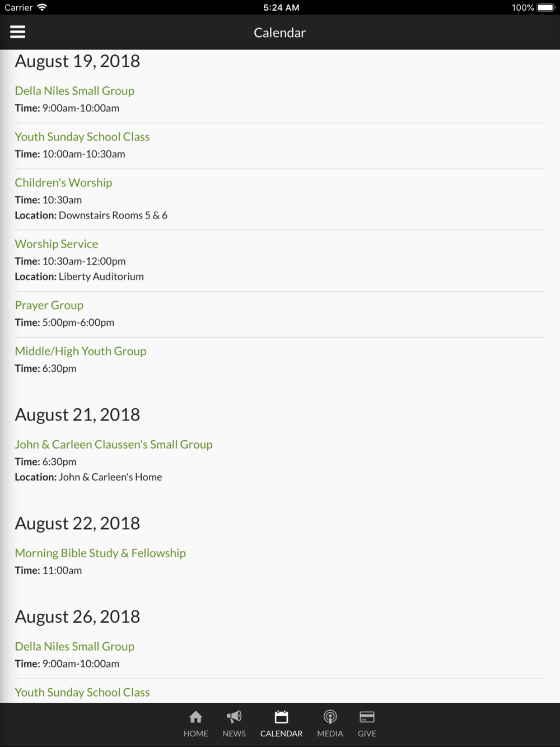The image size is (560, 747).
Task: Open Della Niles Small Group on August 26
Action: [74, 646]
